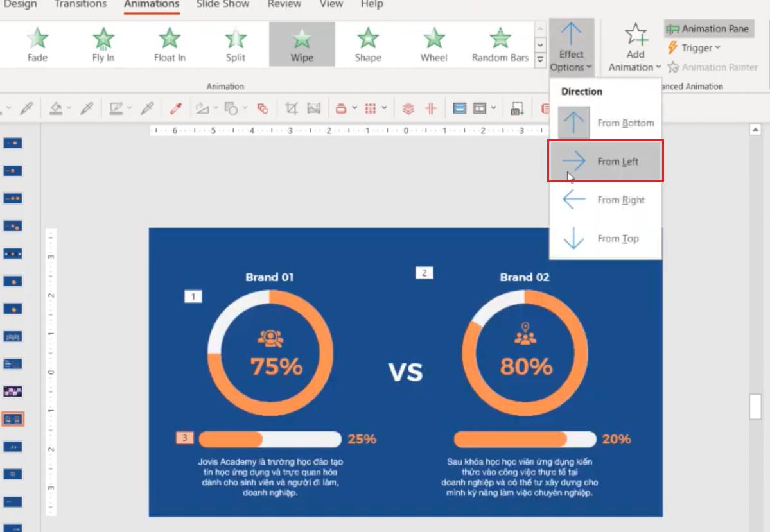This screenshot has width=770, height=532.
Task: Apply the Float In animation
Action: point(168,44)
